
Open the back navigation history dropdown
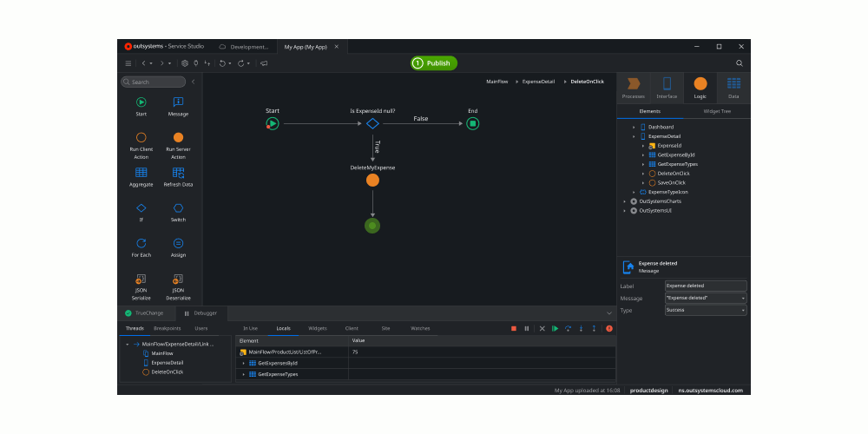[151, 63]
